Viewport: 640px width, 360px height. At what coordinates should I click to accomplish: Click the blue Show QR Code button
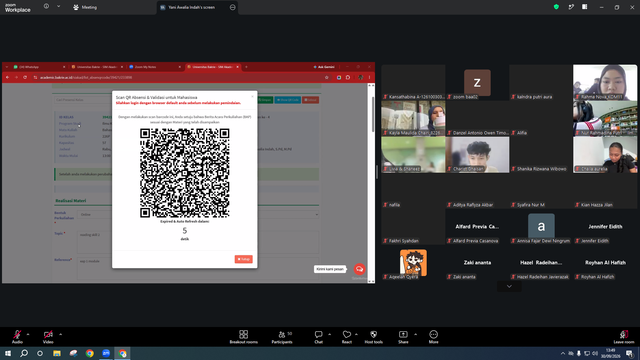(288, 100)
